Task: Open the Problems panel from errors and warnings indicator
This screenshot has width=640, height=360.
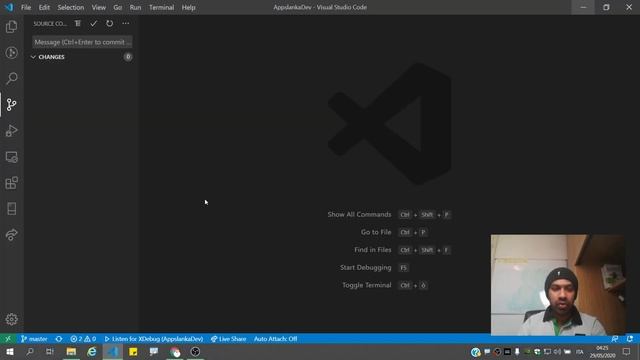Action: coord(83,339)
